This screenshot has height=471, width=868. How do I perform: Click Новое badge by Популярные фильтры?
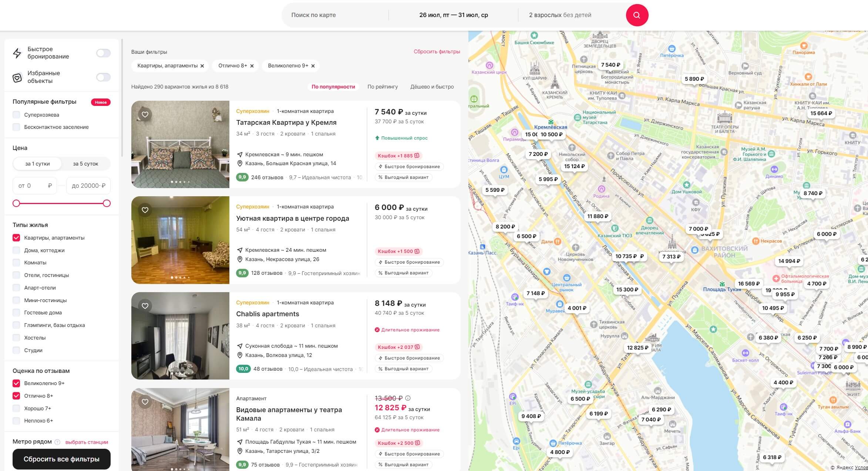101,102
